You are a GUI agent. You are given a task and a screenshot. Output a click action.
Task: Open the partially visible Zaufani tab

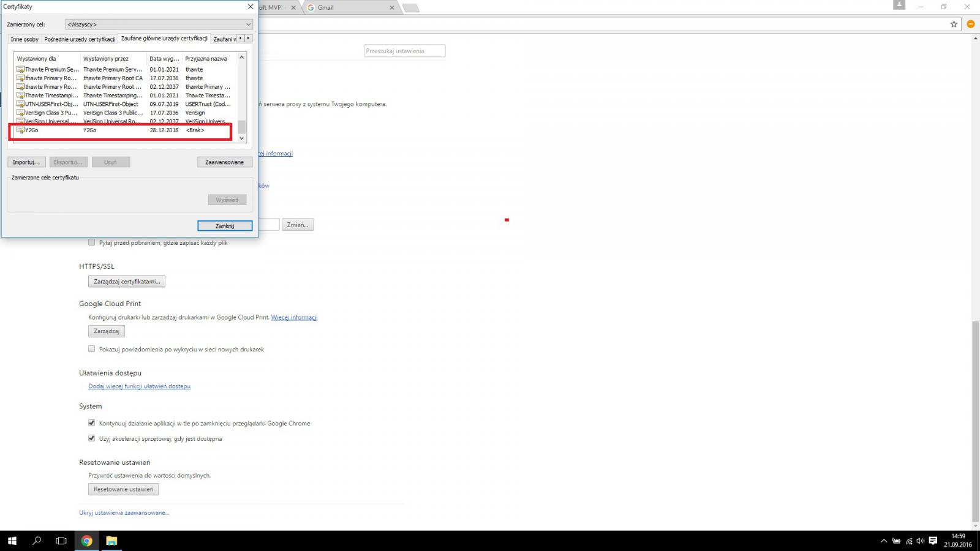(x=224, y=39)
